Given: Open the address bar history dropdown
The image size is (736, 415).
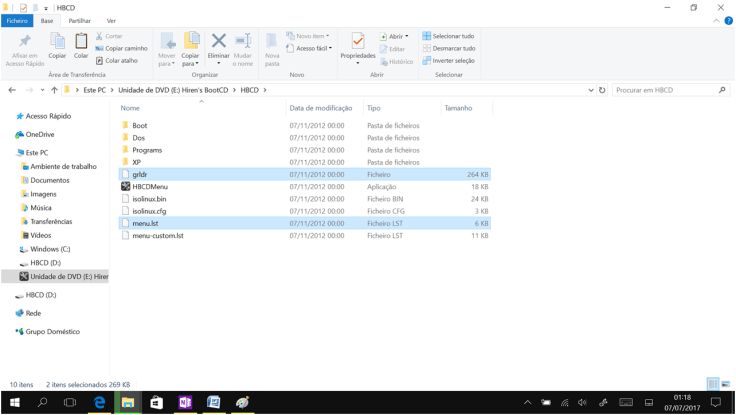Looking at the screenshot, I should tap(590, 90).
